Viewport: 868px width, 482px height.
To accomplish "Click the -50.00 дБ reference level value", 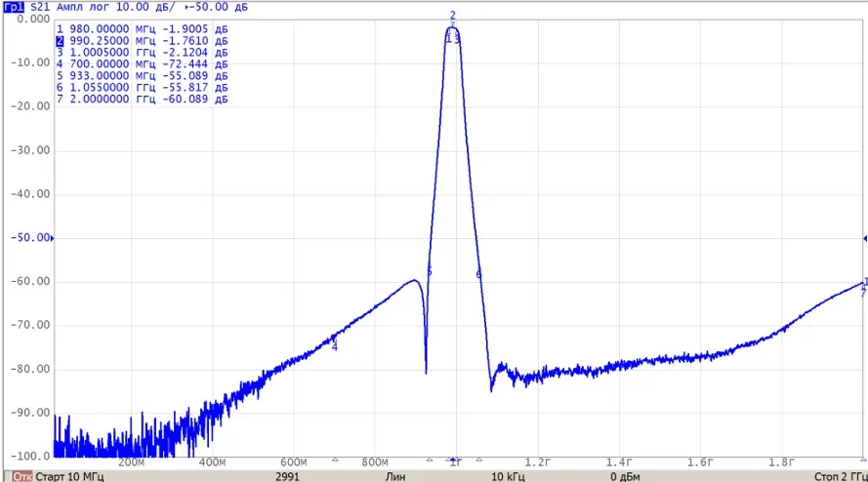I will (x=219, y=7).
